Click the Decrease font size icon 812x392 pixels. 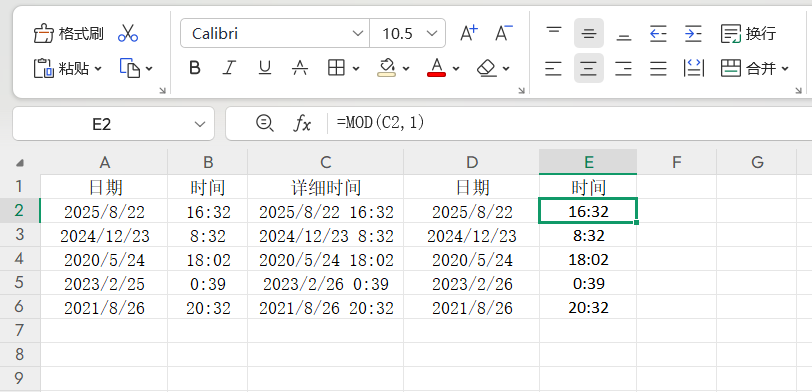pos(504,34)
